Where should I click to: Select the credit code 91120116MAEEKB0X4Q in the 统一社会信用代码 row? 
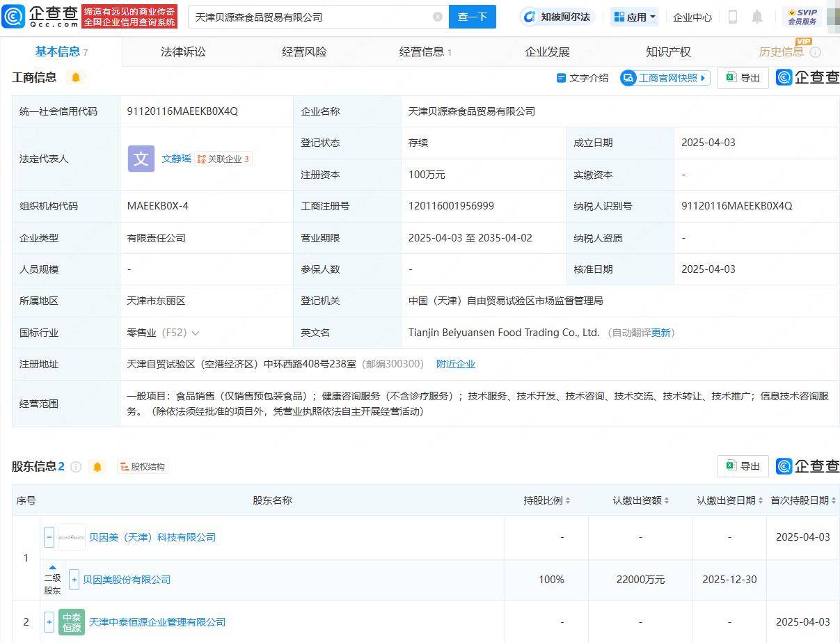point(182,111)
